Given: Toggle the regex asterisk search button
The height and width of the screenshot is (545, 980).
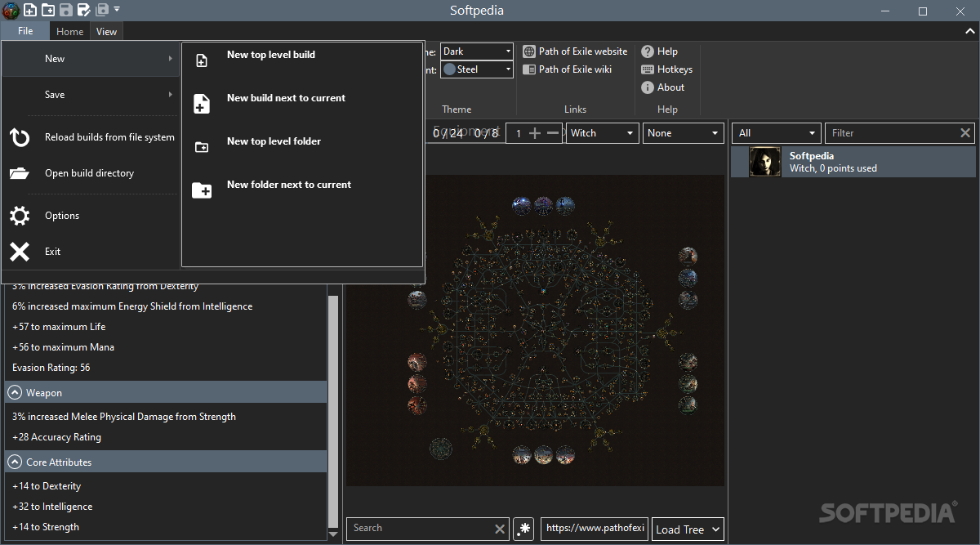Looking at the screenshot, I should pyautogui.click(x=523, y=529).
